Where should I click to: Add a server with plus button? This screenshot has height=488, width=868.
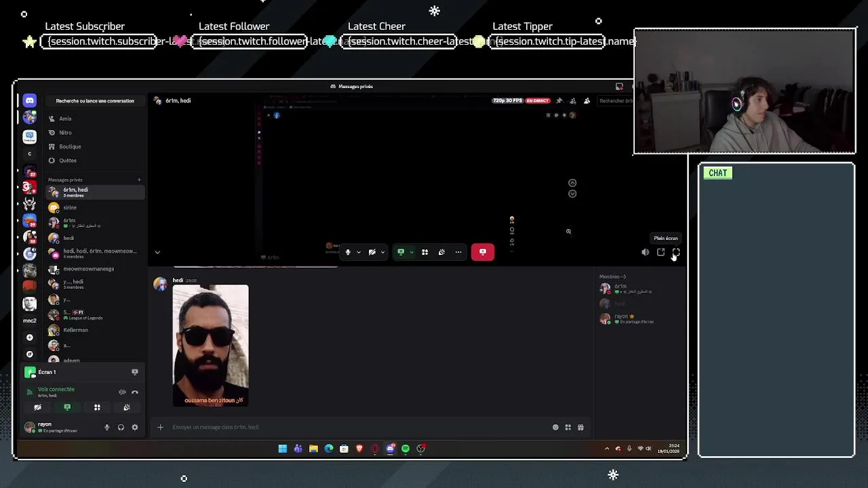(x=29, y=337)
